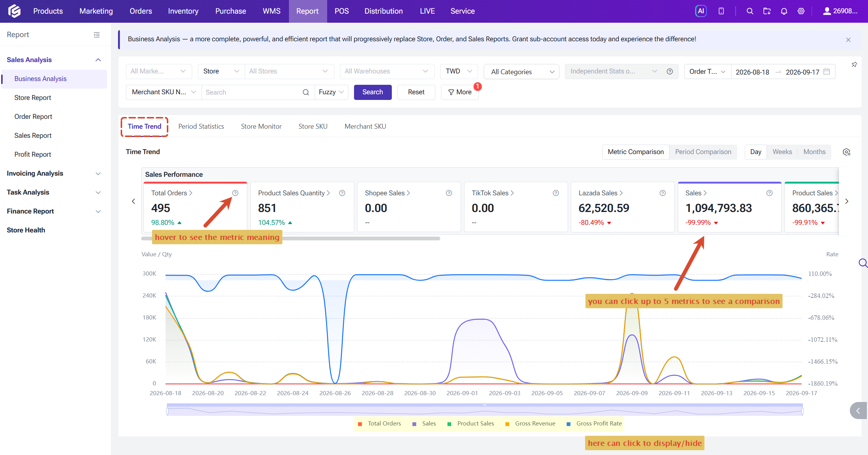Open the global search magnifier icon
The image size is (868, 455).
click(750, 11)
